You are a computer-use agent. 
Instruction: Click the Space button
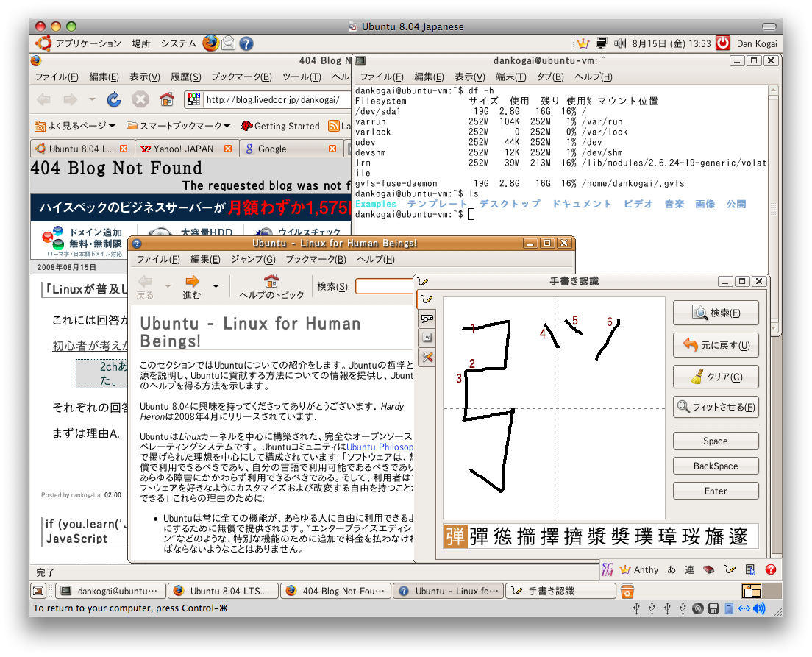716,441
